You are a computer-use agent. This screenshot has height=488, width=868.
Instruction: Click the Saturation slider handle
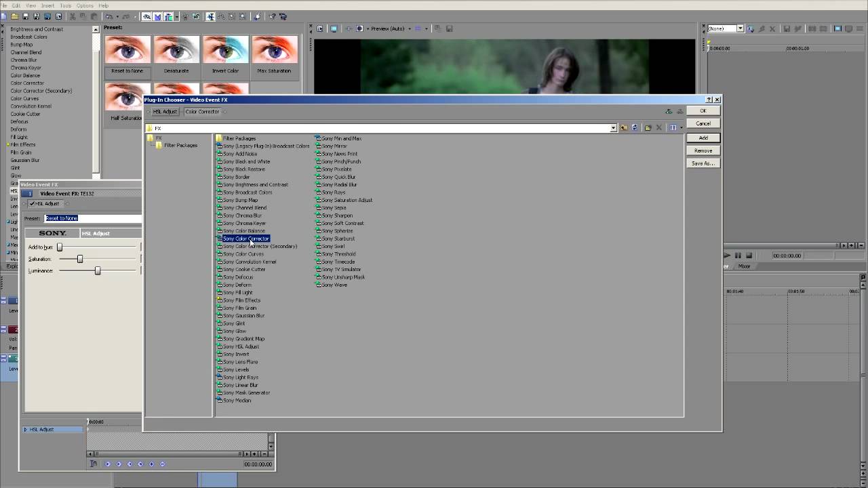(80, 259)
